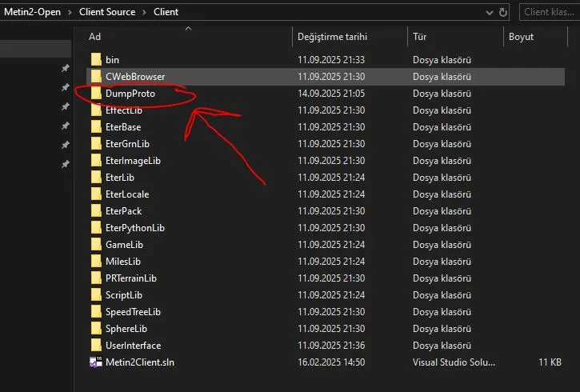Image resolution: width=580 pixels, height=392 pixels.
Task: Sort files by Tür column header
Action: click(x=420, y=37)
